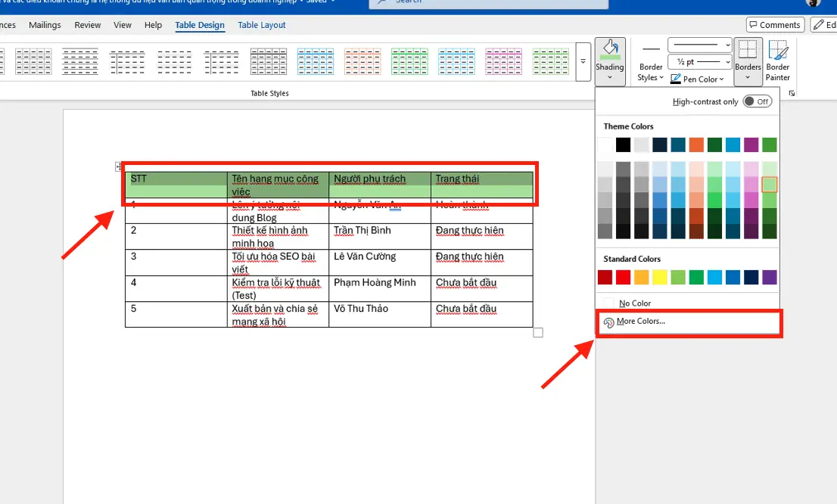Select No Color shading option
837x504 pixels.
tap(634, 303)
